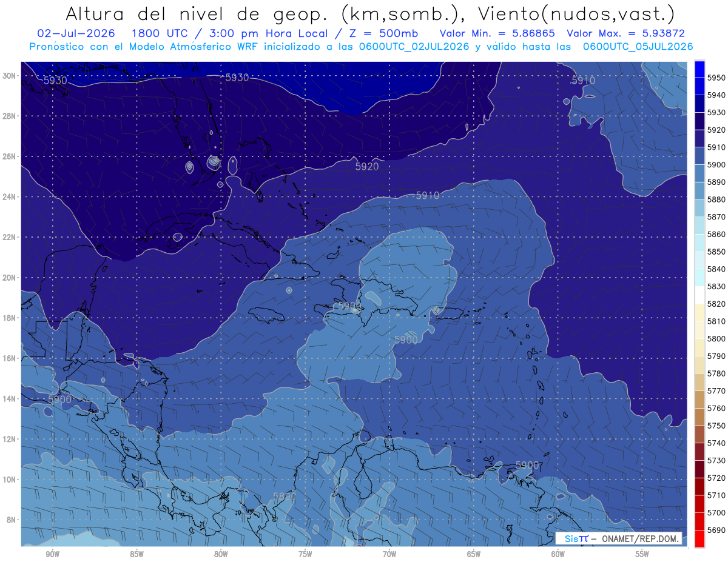Click the 26N latitude axis label
The width and height of the screenshot is (728, 562).
[x=9, y=156]
